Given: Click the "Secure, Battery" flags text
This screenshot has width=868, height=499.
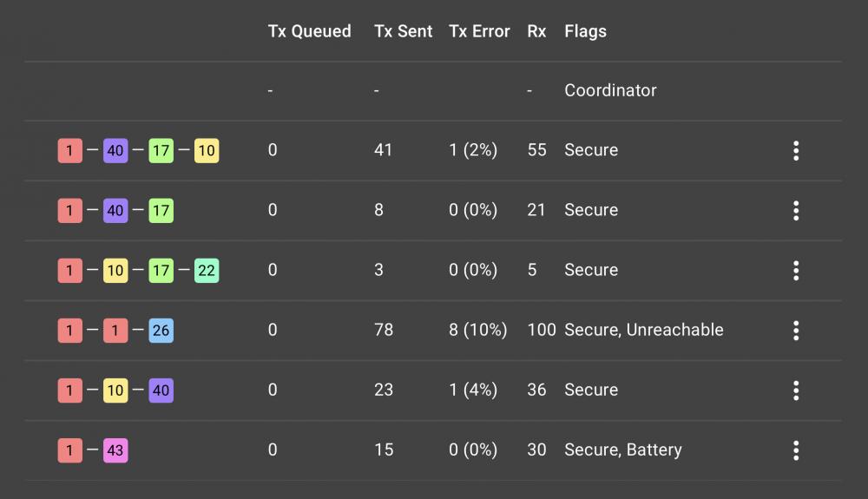Looking at the screenshot, I should click(x=622, y=450).
